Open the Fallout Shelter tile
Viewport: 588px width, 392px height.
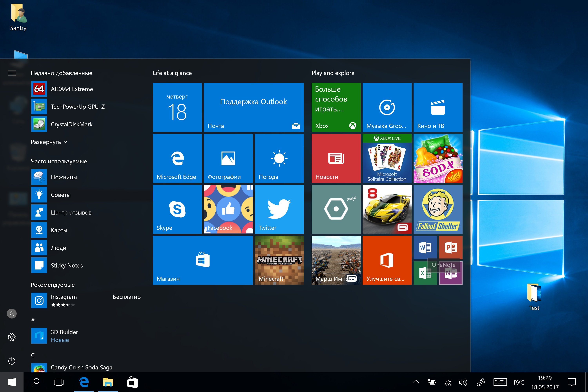(438, 209)
